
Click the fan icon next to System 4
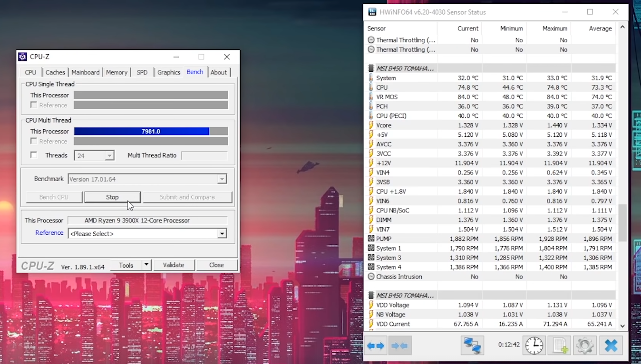(371, 267)
